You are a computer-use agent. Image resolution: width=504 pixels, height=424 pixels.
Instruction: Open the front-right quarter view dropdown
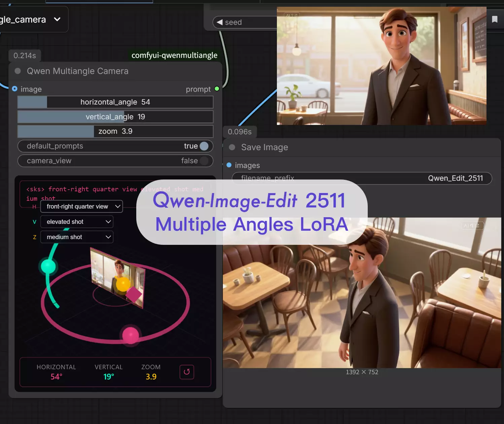point(81,206)
